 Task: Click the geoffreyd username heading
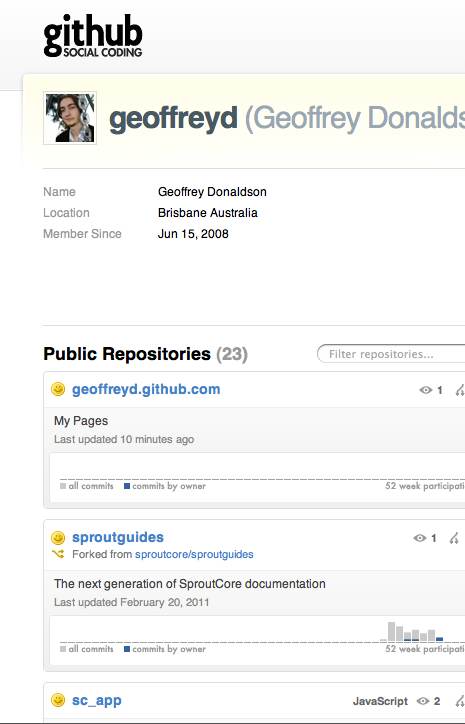(x=173, y=118)
